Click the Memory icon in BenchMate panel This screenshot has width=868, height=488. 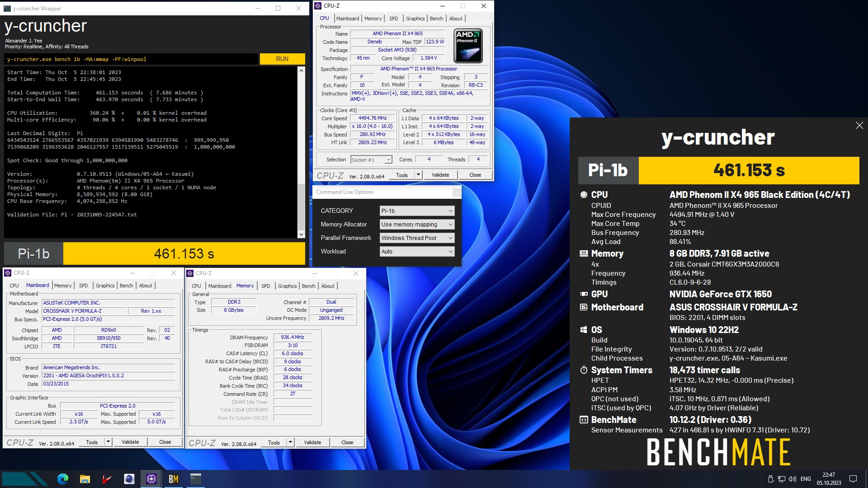584,253
